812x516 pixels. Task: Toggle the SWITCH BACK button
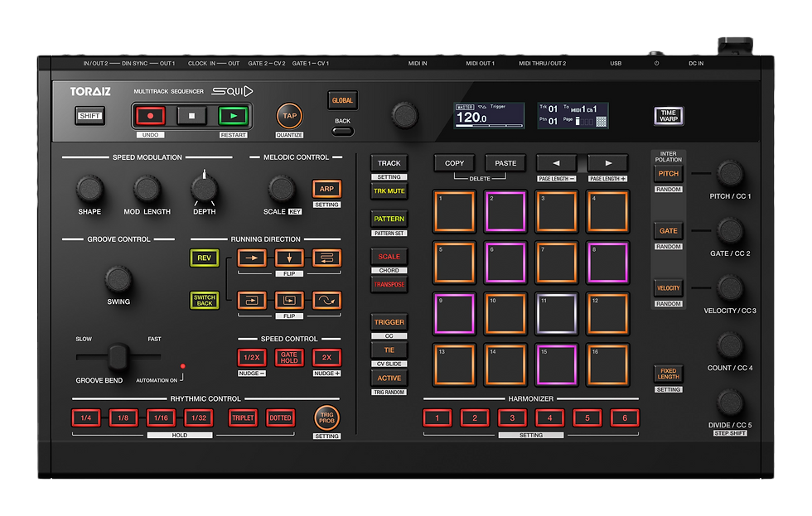(205, 300)
